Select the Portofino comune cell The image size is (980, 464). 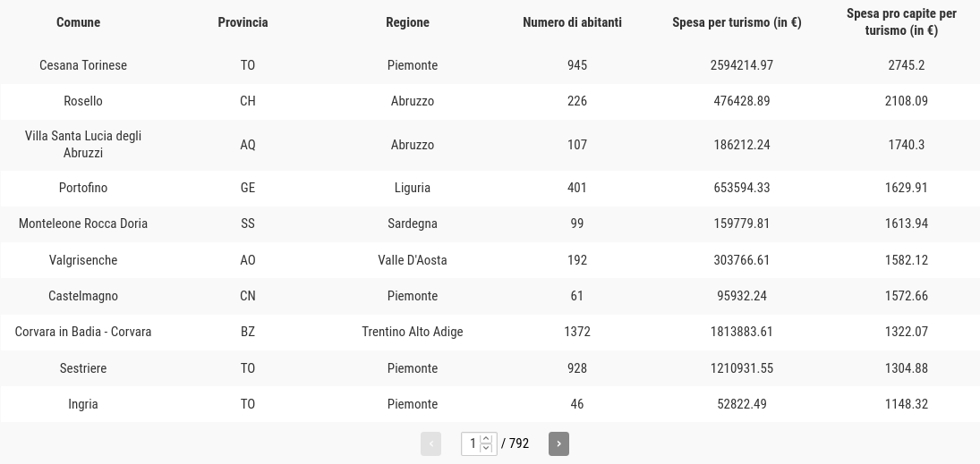83,188
